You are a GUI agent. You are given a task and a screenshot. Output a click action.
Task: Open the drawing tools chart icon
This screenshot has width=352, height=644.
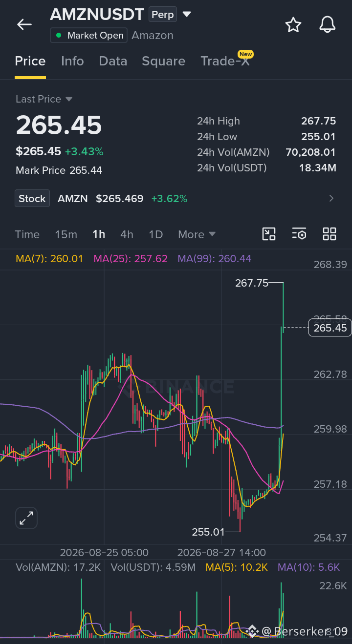click(269, 234)
